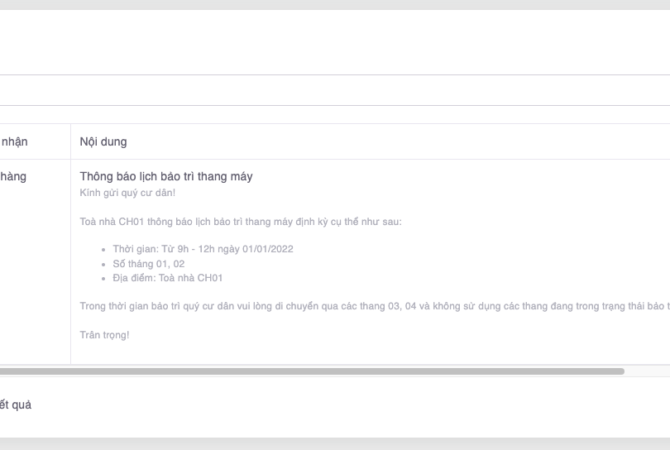Click the blank white panel at the top
Image resolution: width=670 pixels, height=450 pixels.
tap(335, 42)
